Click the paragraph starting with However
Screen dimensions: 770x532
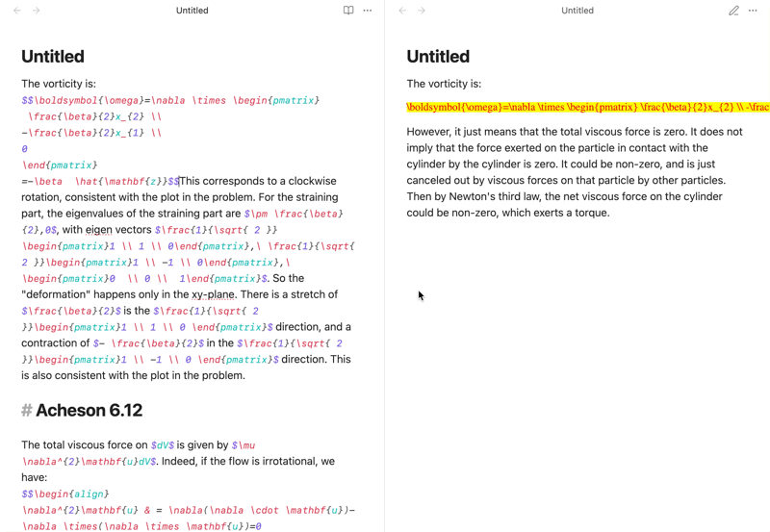coord(576,172)
